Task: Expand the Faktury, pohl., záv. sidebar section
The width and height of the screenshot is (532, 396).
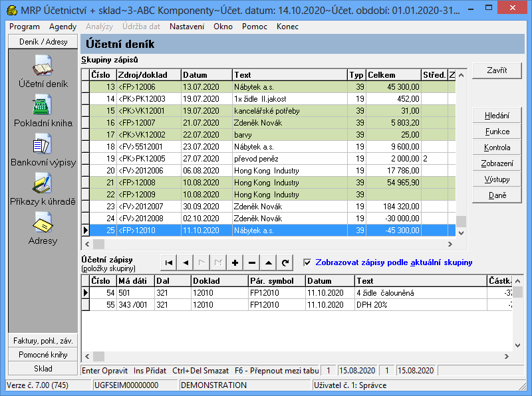Action: point(43,341)
